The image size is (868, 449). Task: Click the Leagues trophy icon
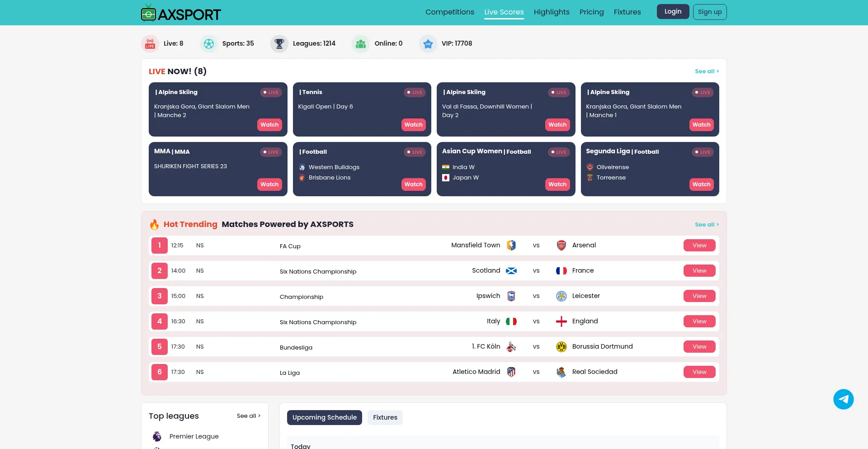279,44
